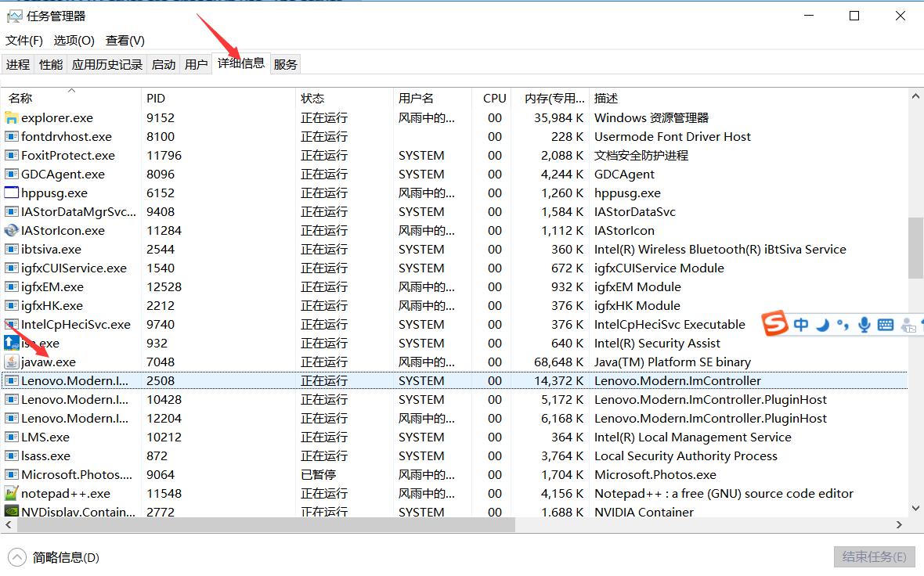Select the IntelCpHeciSvc.exe process name
The width and height of the screenshot is (924, 576).
point(76,325)
